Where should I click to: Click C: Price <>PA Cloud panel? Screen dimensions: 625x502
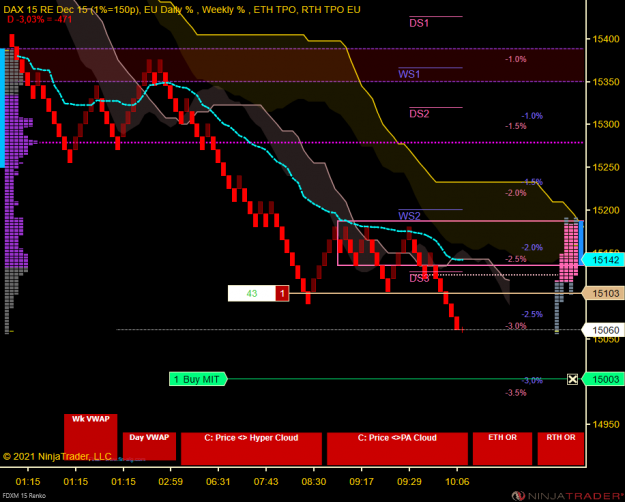tap(397, 448)
